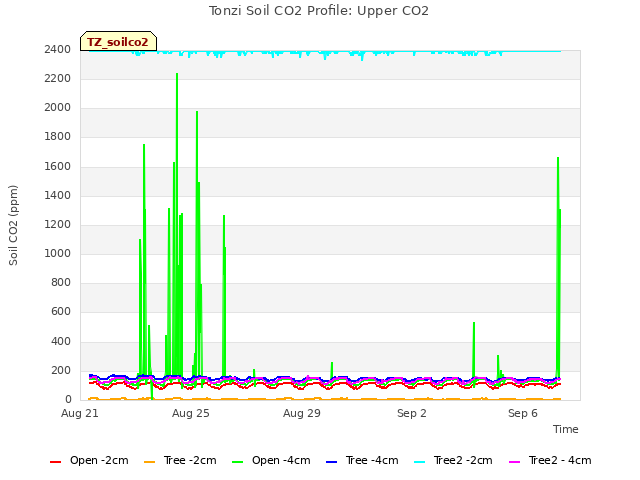640x480 pixels.
Task: Click the TZ_soilco2 label box
Action: click(x=118, y=42)
